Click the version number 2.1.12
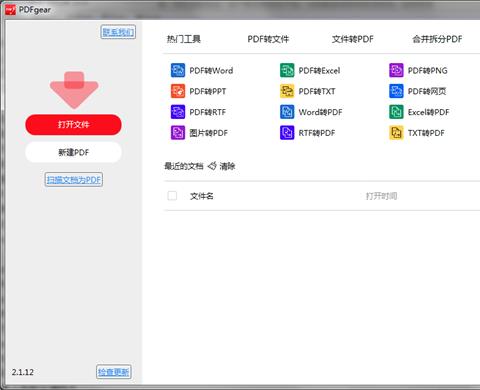 [23, 372]
